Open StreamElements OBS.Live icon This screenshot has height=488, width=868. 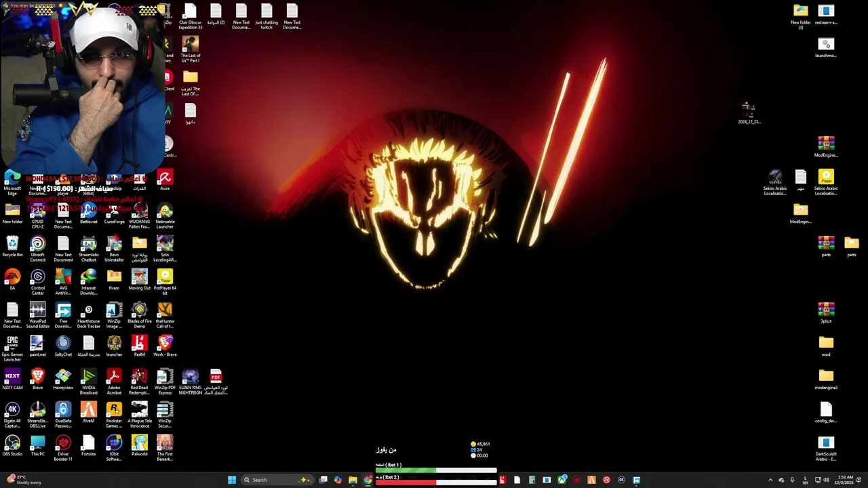coord(37,415)
